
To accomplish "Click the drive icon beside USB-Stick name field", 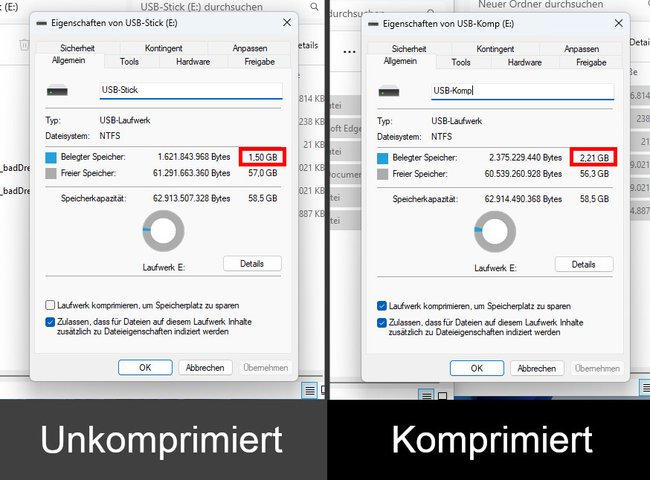I will [57, 90].
